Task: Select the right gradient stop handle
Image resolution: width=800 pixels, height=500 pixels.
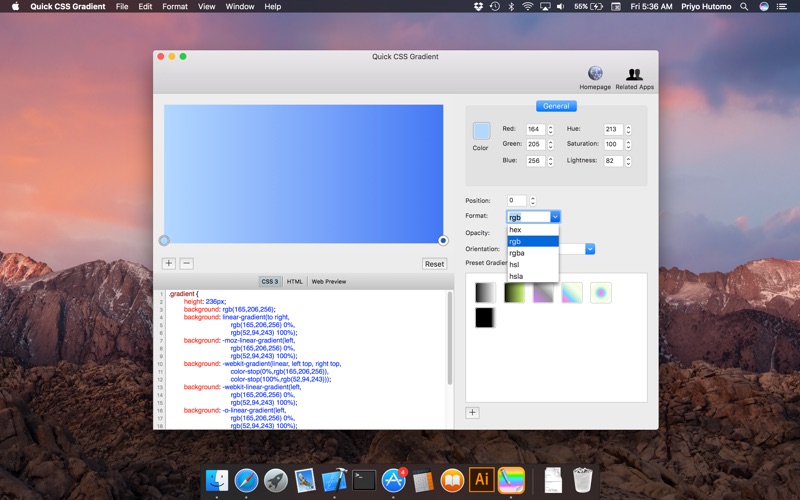Action: (443, 240)
